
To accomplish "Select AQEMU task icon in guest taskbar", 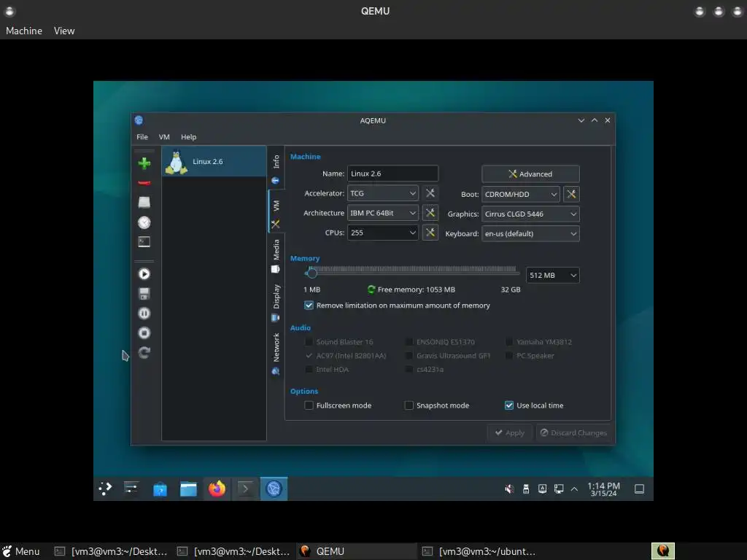I will pyautogui.click(x=274, y=489).
